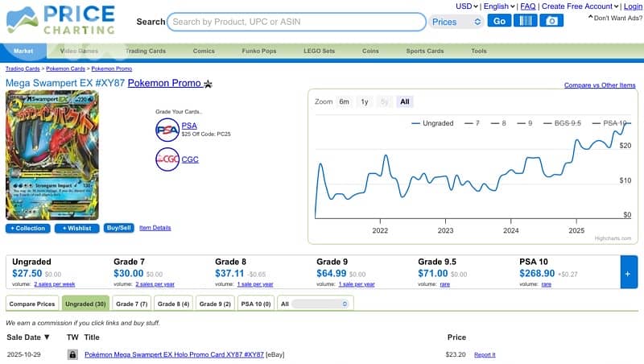
Task: Select the 6m zoom range option
Action: coord(344,102)
